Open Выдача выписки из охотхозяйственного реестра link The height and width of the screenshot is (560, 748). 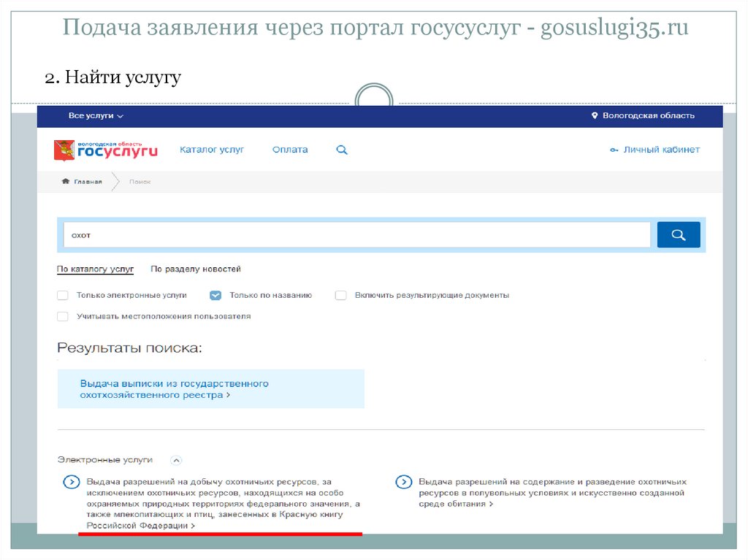coord(174,388)
